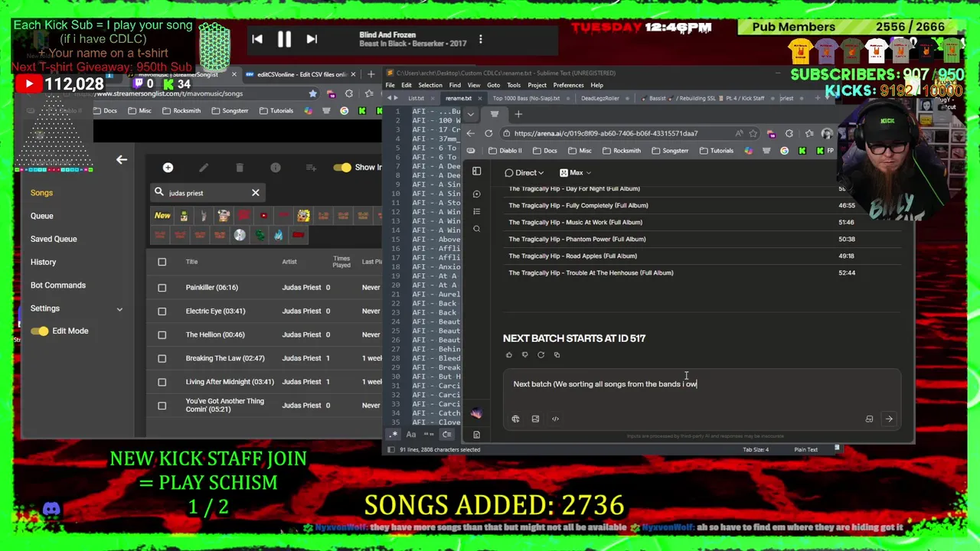
Task: Open the Sublime Text File menu
Action: [390, 85]
